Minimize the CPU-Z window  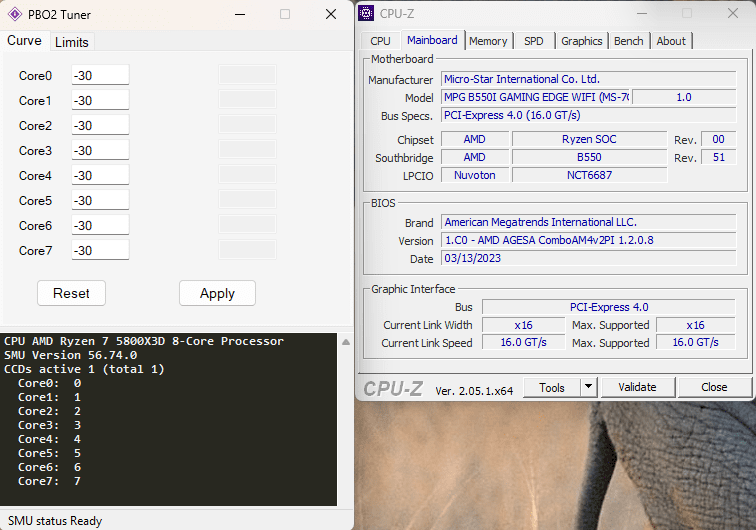click(642, 14)
